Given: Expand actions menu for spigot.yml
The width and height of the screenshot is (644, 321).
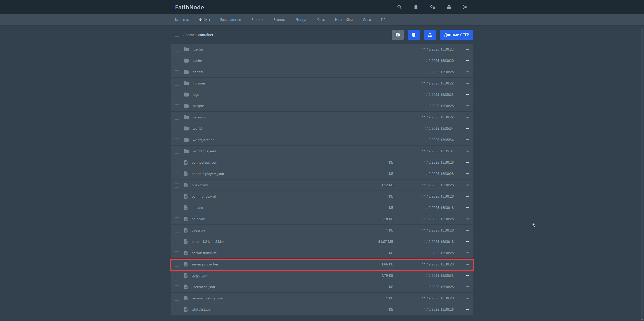Looking at the screenshot, I should (467, 276).
